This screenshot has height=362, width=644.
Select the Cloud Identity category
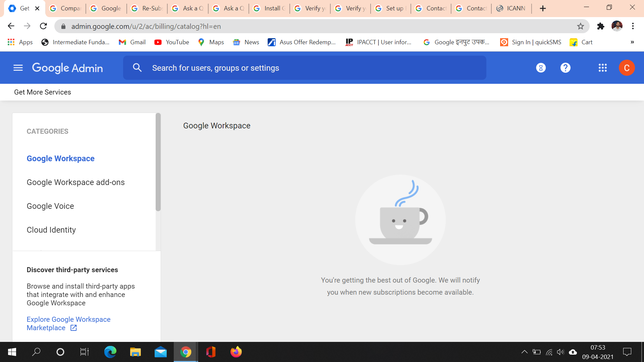[51, 230]
